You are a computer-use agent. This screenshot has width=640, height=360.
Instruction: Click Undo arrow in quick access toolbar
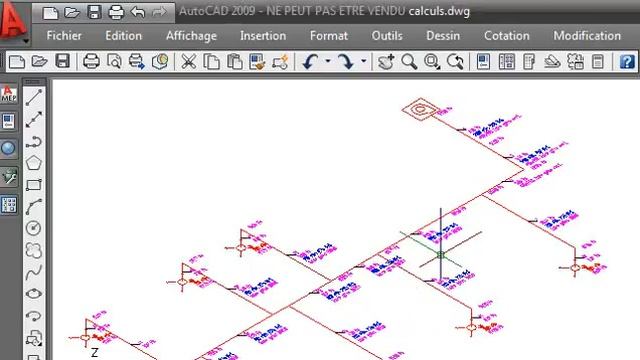pyautogui.click(x=138, y=13)
